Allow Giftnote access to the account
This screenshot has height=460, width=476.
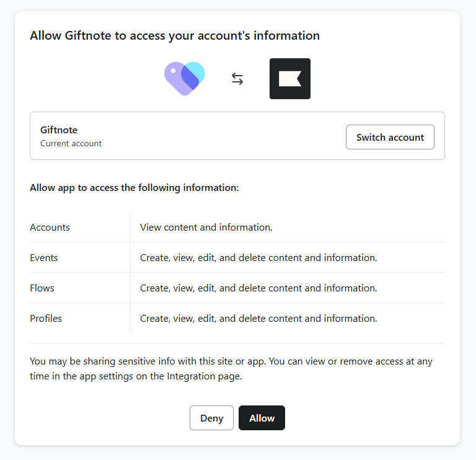point(262,418)
